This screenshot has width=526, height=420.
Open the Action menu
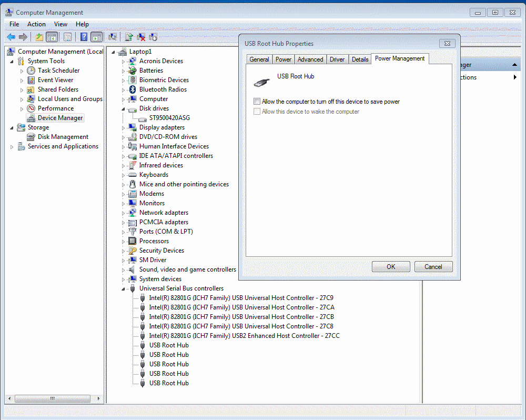click(36, 24)
